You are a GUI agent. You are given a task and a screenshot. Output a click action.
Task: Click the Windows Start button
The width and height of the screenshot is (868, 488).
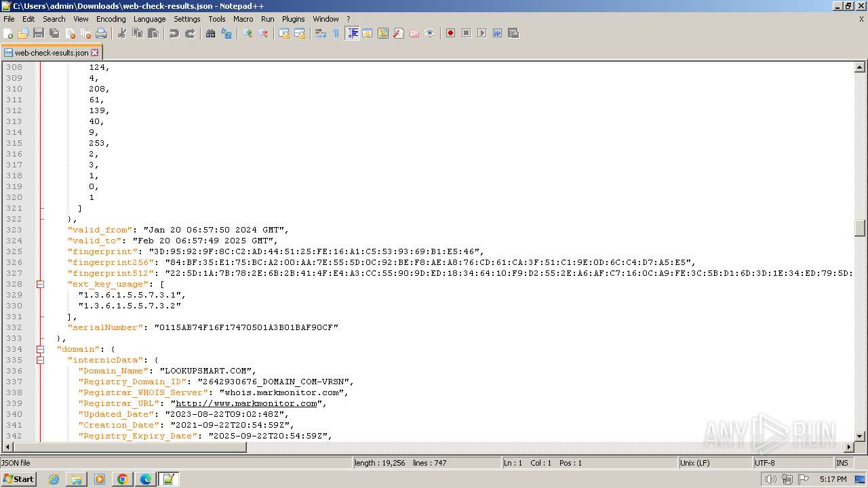point(19,479)
